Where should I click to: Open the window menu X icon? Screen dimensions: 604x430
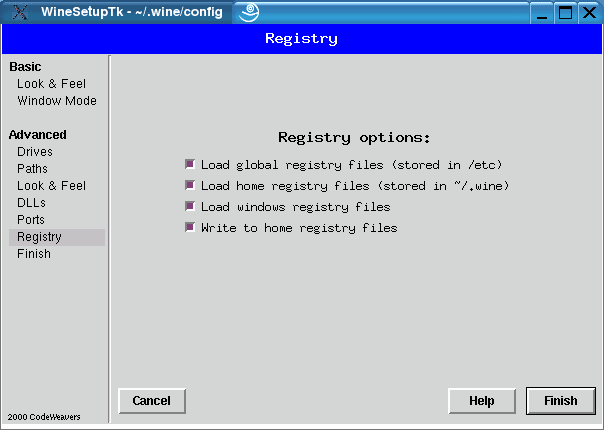coord(18,13)
